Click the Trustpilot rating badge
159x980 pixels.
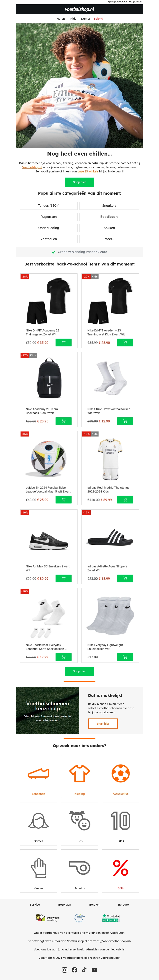click(x=111, y=918)
